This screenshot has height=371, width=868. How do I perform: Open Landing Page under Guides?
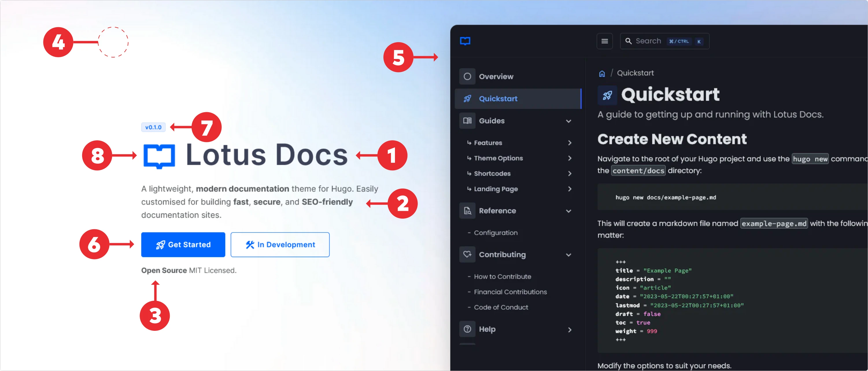pyautogui.click(x=496, y=189)
